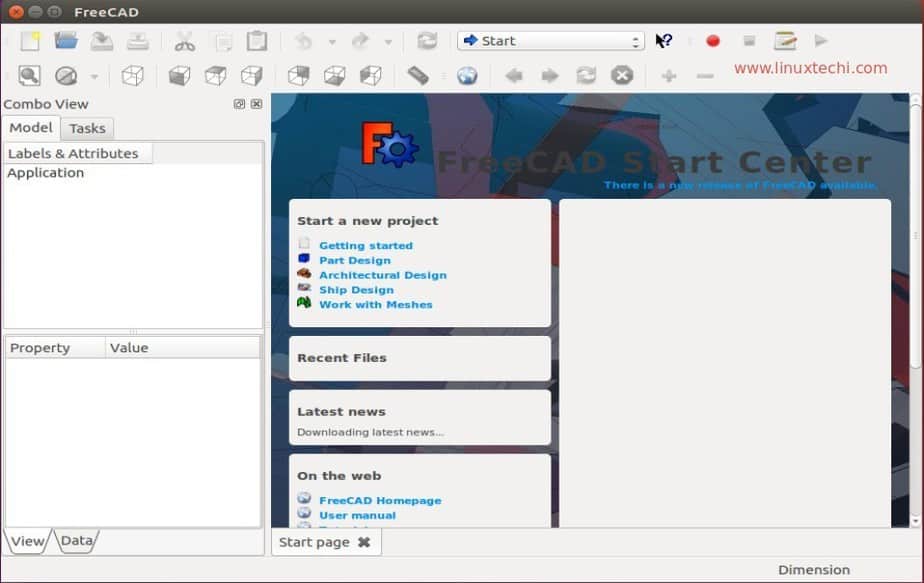924x583 pixels.
Task: Open Part Design link
Action: click(355, 261)
